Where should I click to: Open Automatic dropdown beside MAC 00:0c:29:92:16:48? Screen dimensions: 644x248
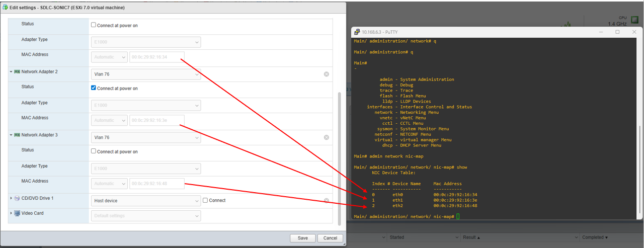pyautogui.click(x=109, y=184)
